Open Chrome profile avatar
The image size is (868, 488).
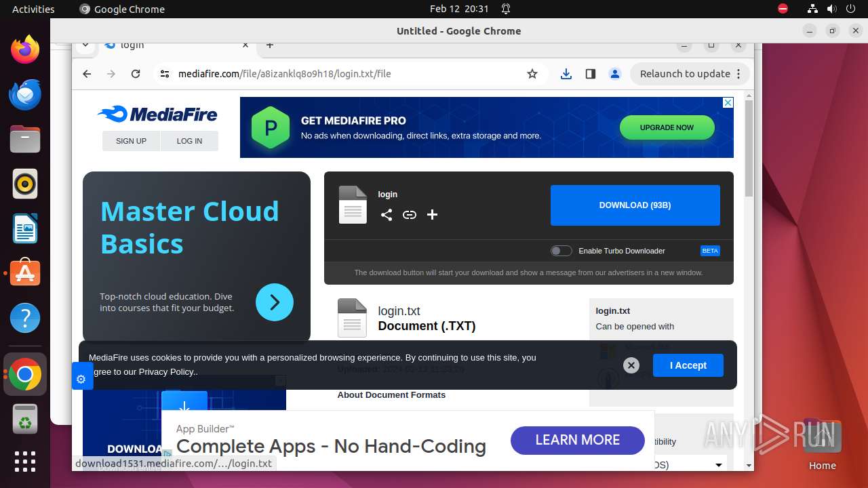[x=615, y=74]
